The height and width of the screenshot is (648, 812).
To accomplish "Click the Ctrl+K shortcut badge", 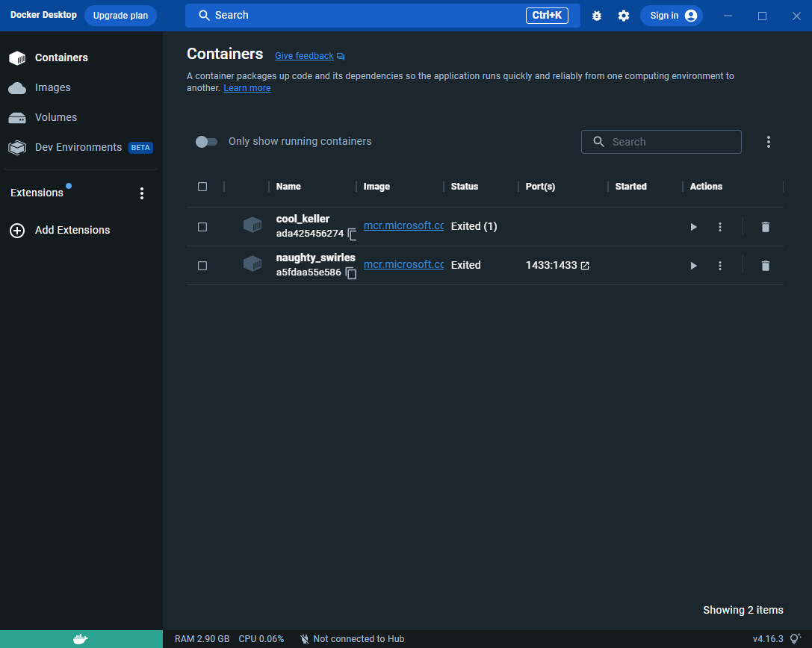I will tap(547, 16).
